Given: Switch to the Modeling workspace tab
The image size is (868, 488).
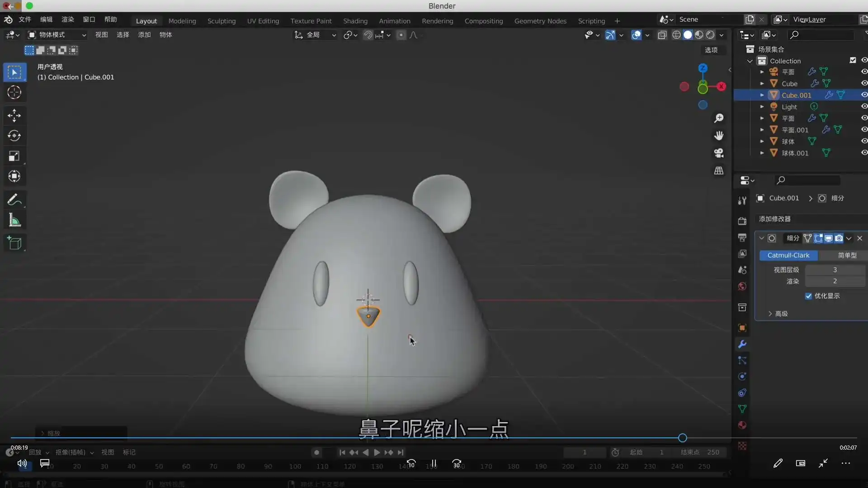Looking at the screenshot, I should tap(182, 21).
